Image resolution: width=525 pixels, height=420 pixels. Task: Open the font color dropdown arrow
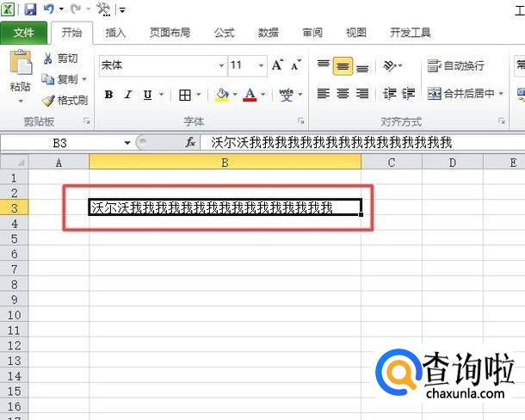tap(263, 95)
